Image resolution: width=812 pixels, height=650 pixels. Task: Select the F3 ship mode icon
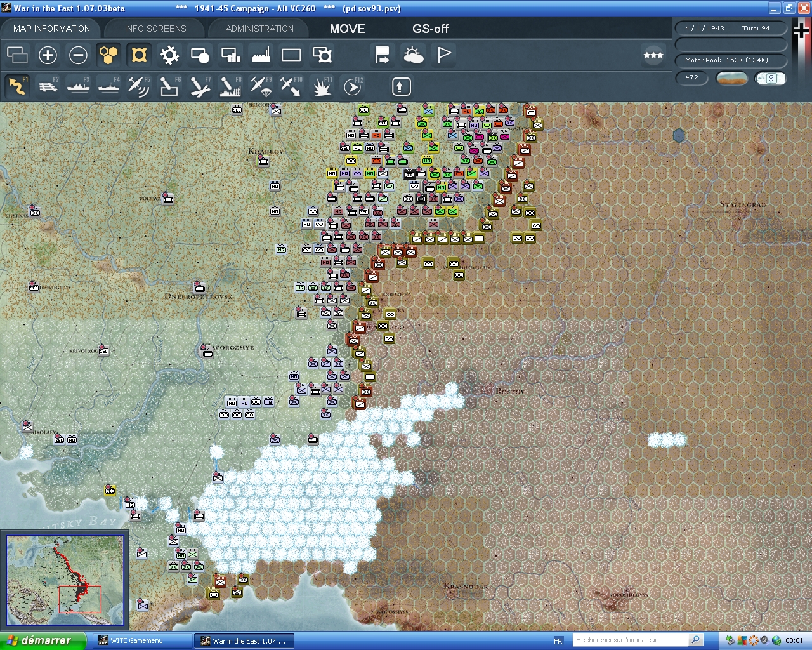coord(78,86)
